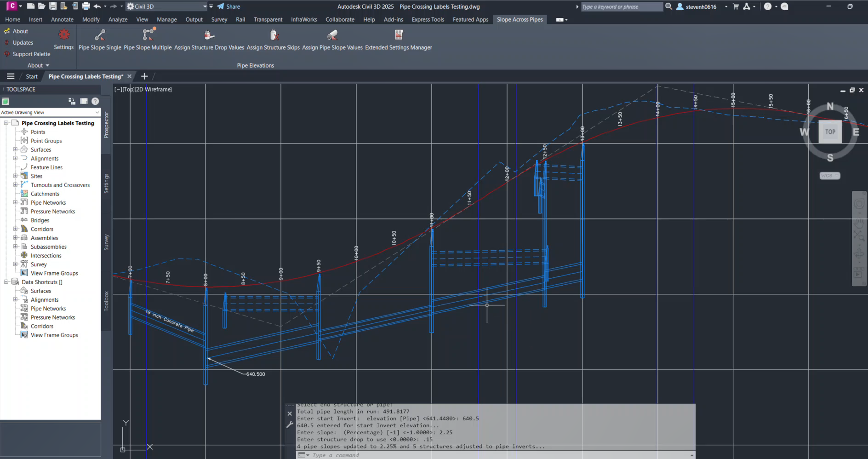This screenshot has height=459, width=868.
Task: Expand the Corridors node under drawing
Action: [x=15, y=229]
